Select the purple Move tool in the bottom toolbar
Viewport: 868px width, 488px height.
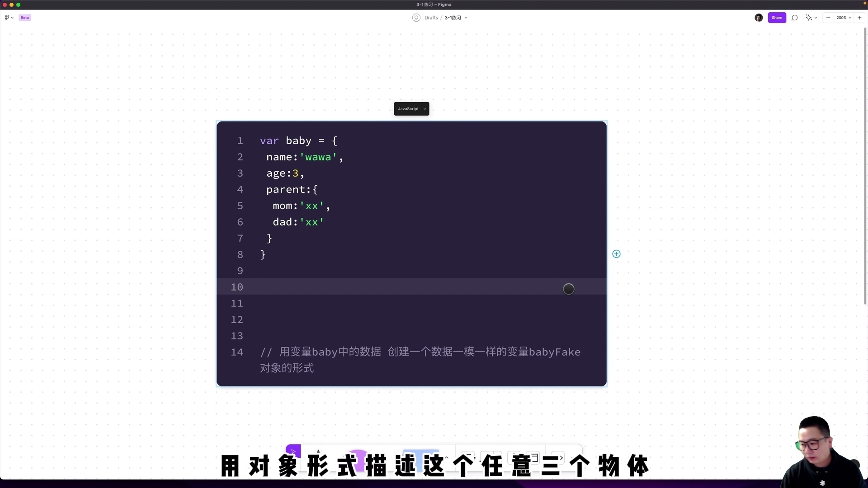coord(293,450)
